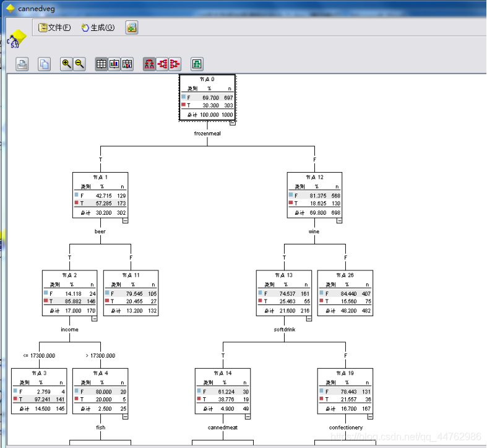Viewport: 487px width, 448px height.
Task: Click the confectionery split label
Action: [346, 428]
